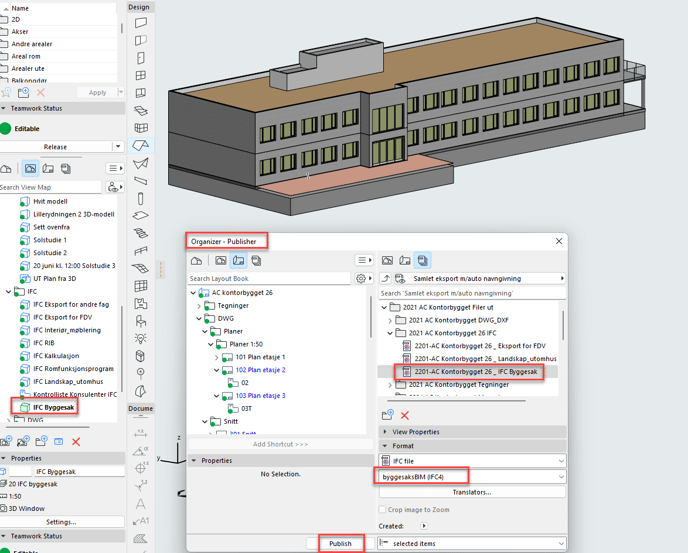The image size is (688, 553).
Task: Click the publisher set scrollbar in Organizer
Action: pyautogui.click(x=563, y=325)
